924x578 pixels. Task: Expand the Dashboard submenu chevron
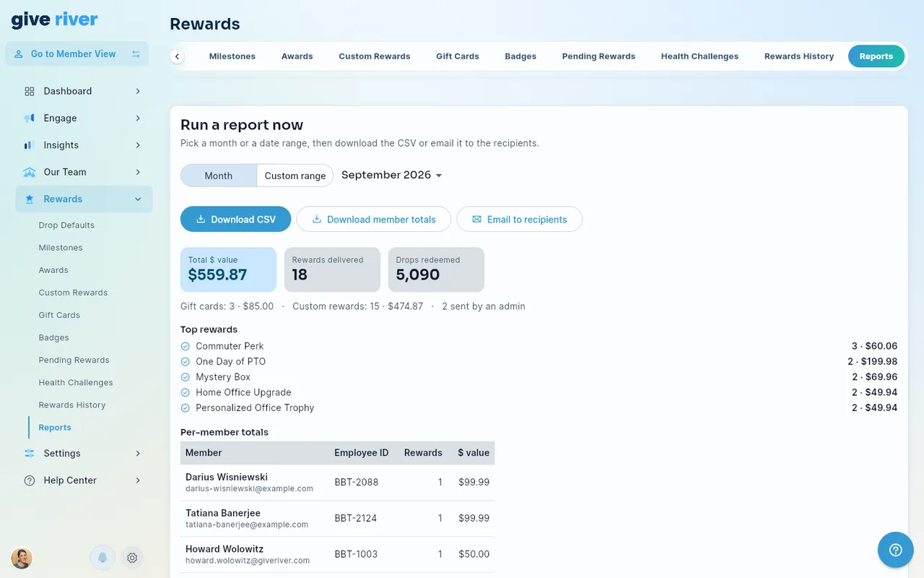(138, 91)
